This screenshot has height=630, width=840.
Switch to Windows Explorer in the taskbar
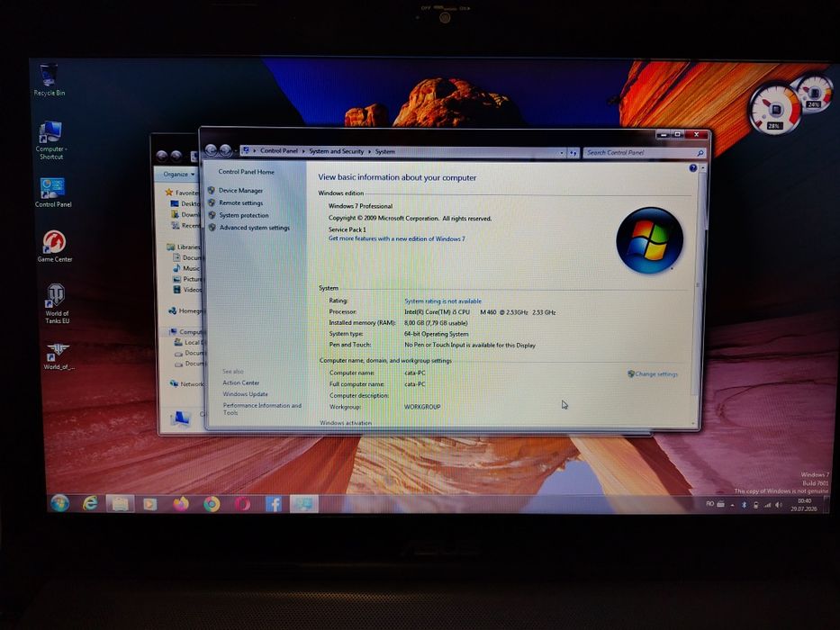pos(120,504)
